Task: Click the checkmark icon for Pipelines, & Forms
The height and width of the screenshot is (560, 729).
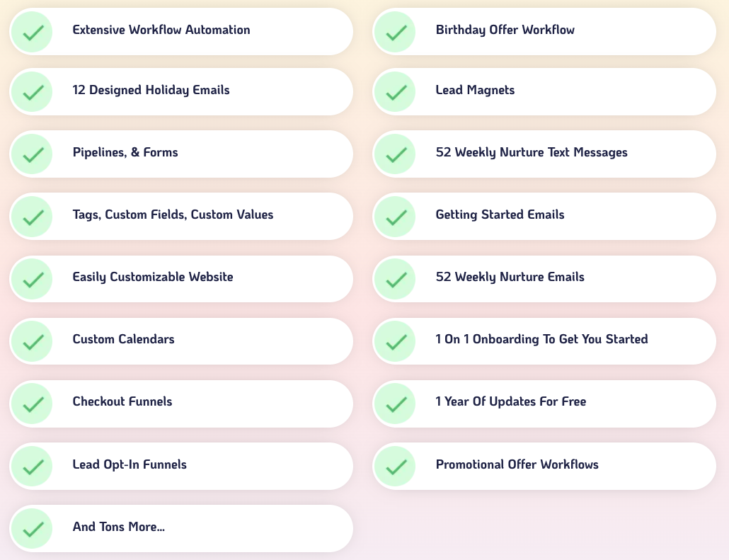Action: pyautogui.click(x=33, y=154)
